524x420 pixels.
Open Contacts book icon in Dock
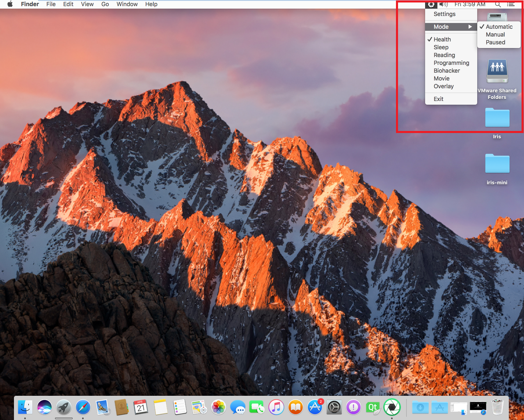point(121,407)
